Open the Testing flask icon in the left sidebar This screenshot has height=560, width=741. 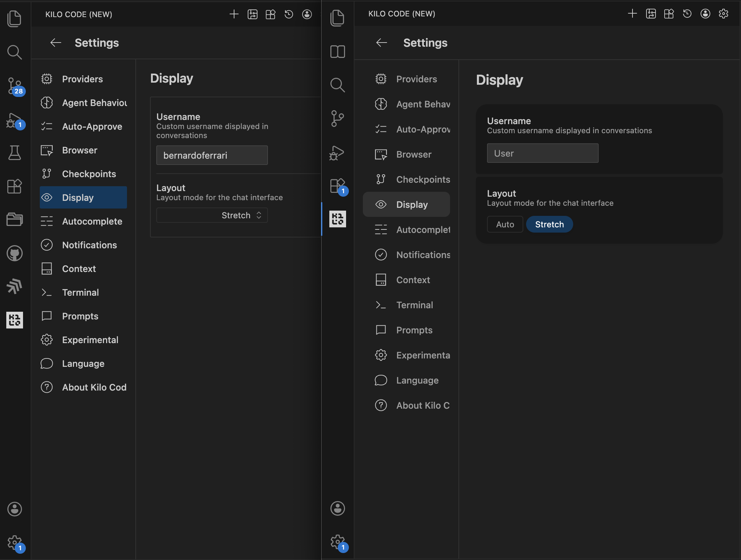(15, 153)
